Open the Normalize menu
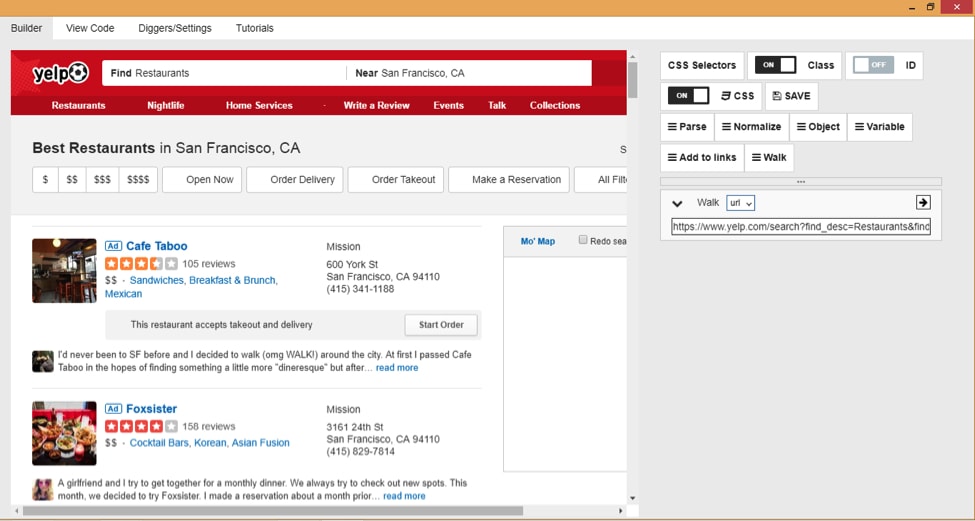This screenshot has height=521, width=975. pyautogui.click(x=752, y=127)
